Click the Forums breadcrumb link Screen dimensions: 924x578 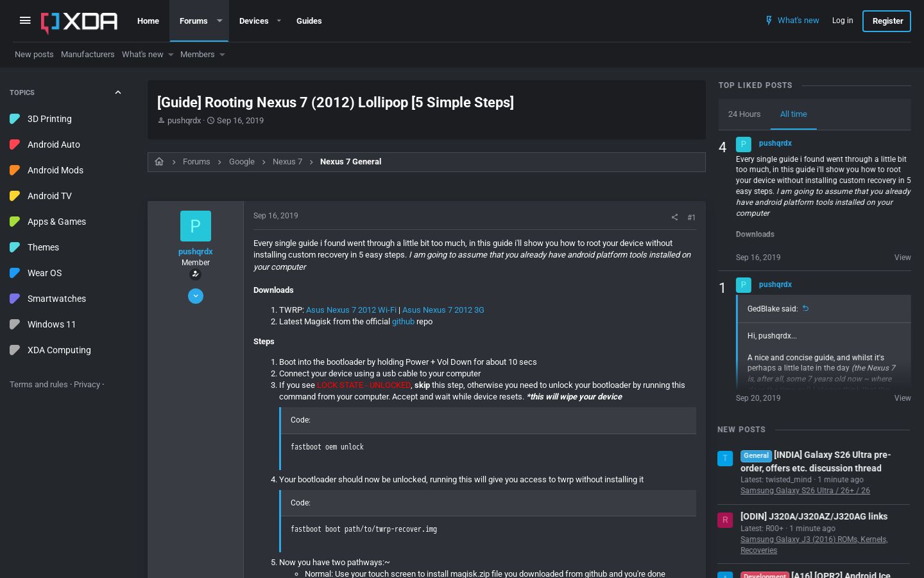(196, 162)
